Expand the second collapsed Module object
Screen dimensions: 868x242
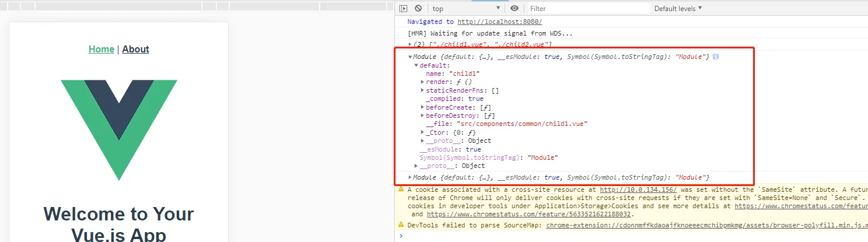tap(410, 177)
